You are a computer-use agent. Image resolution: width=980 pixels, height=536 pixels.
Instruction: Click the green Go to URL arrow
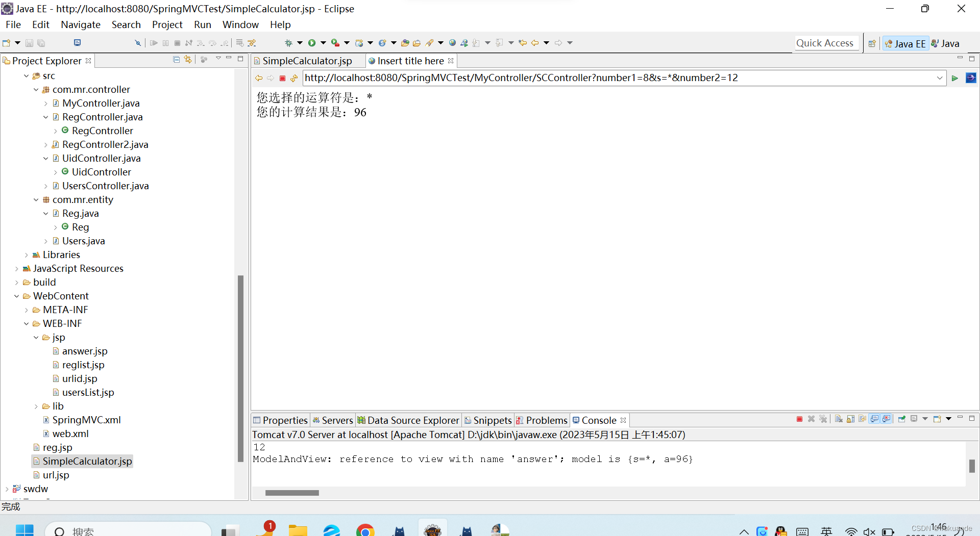click(954, 78)
